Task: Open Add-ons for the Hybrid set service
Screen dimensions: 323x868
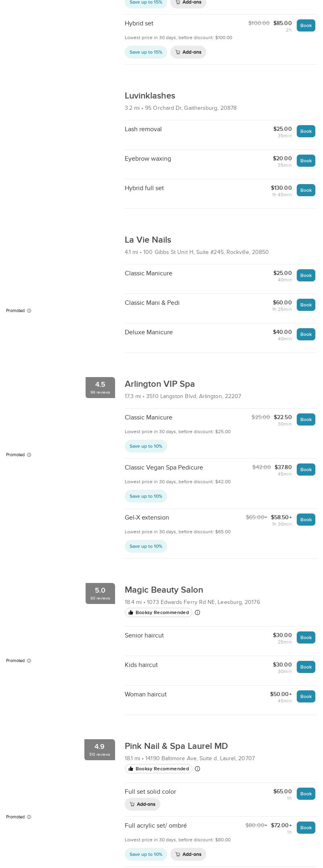Action: pyautogui.click(x=188, y=52)
